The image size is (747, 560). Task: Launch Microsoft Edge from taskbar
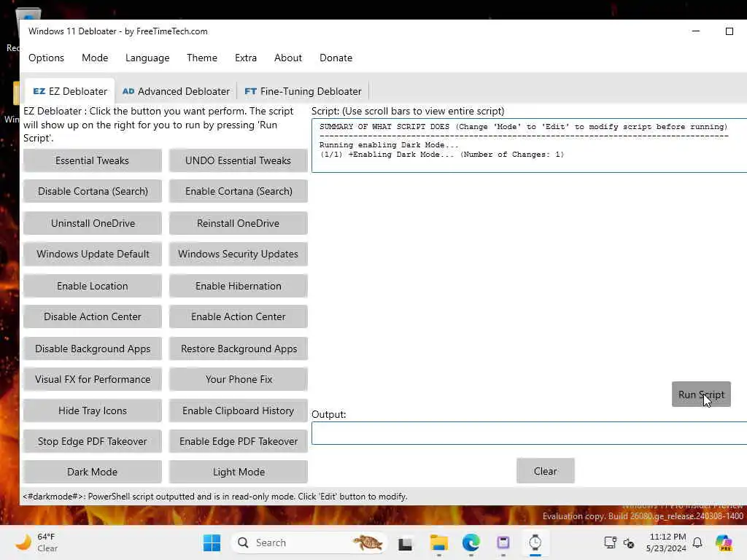click(x=471, y=542)
